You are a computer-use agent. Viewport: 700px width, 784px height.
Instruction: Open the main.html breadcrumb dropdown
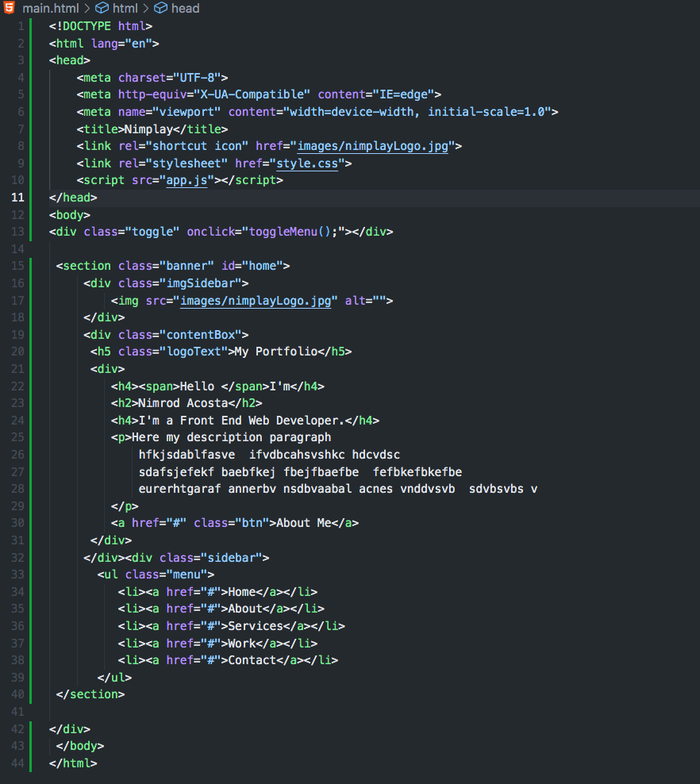pyautogui.click(x=52, y=8)
